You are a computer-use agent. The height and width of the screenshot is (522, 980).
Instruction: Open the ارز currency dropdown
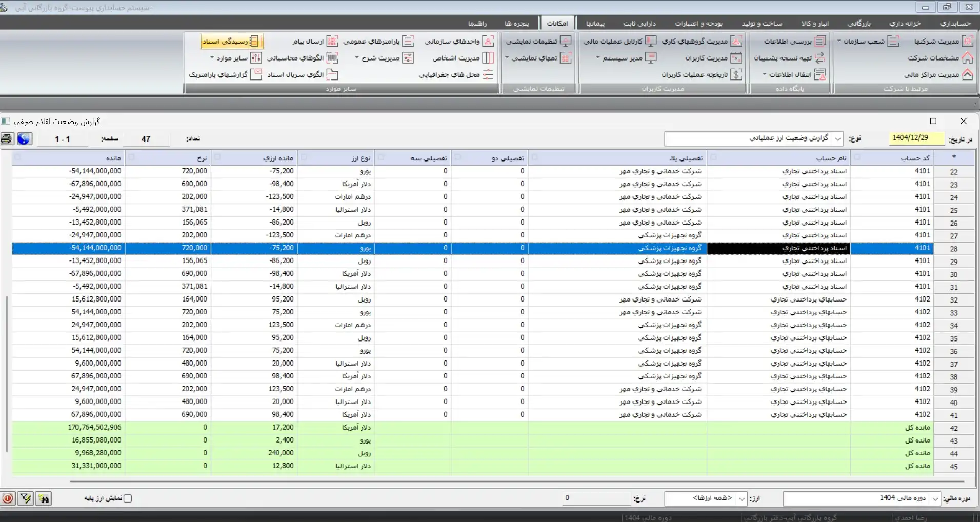click(x=742, y=498)
